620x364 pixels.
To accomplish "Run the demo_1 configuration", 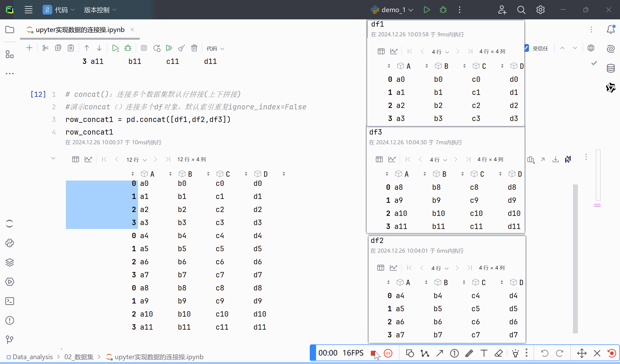I will click(x=427, y=10).
